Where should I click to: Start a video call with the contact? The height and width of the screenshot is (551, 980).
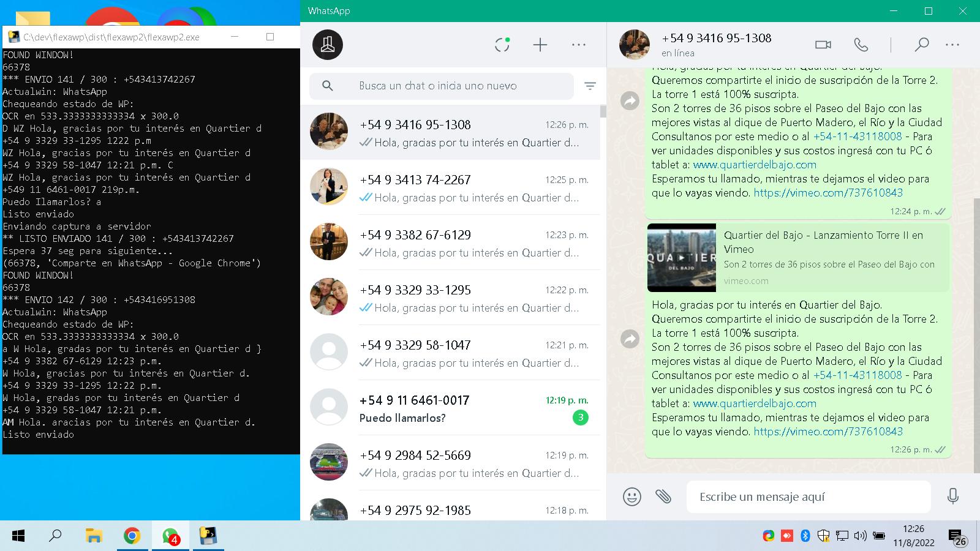[823, 45]
